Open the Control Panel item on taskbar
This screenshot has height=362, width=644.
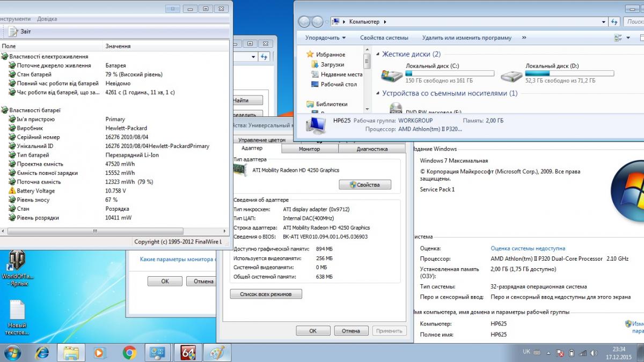(x=158, y=352)
